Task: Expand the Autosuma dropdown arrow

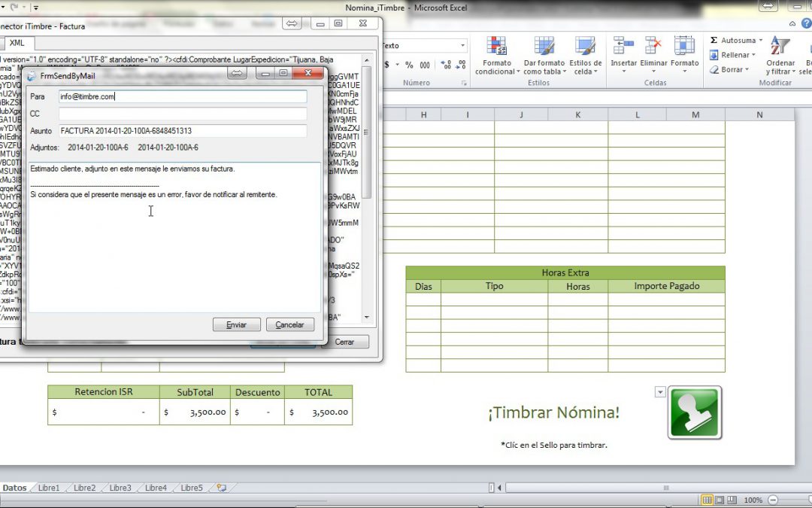Action: point(760,41)
